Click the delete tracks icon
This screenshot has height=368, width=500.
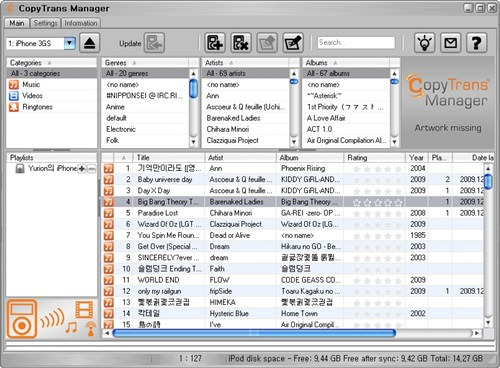coord(241,43)
